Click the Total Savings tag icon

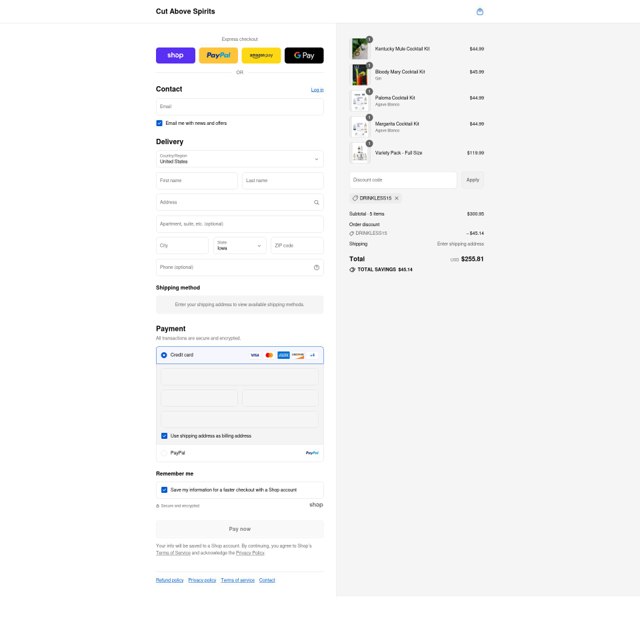click(x=352, y=270)
